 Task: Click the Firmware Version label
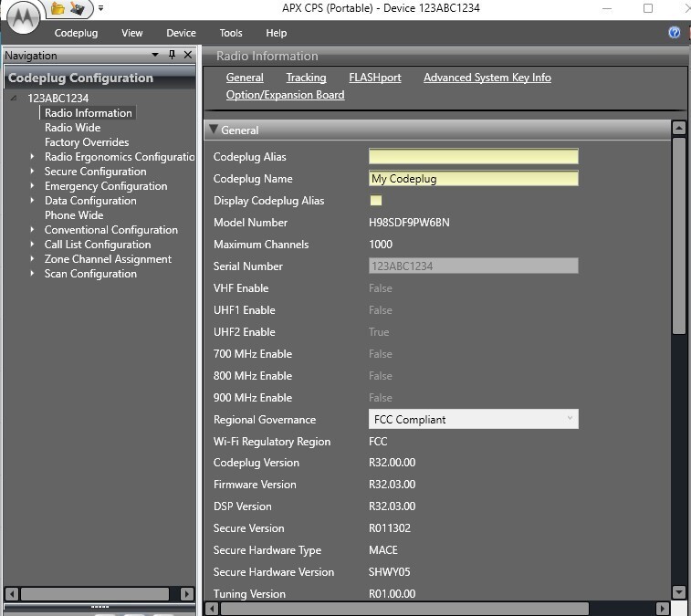point(255,485)
